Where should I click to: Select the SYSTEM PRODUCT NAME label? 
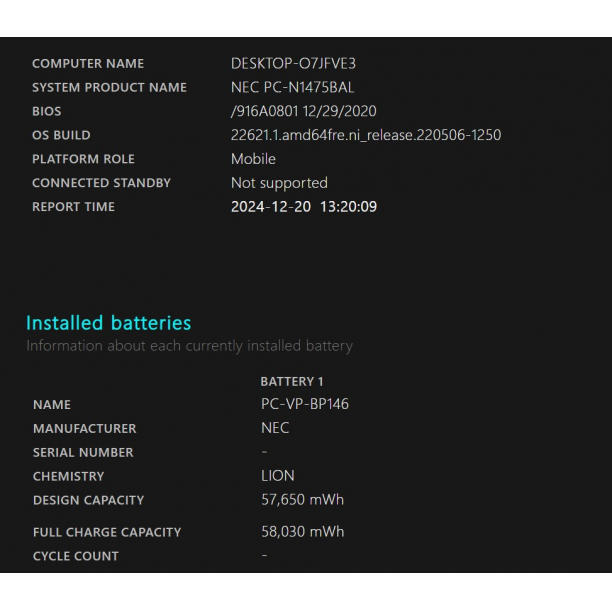[109, 87]
